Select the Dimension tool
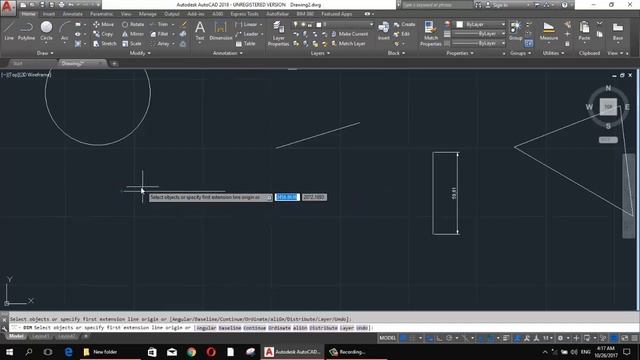This screenshot has width=640, height=360. tap(220, 31)
